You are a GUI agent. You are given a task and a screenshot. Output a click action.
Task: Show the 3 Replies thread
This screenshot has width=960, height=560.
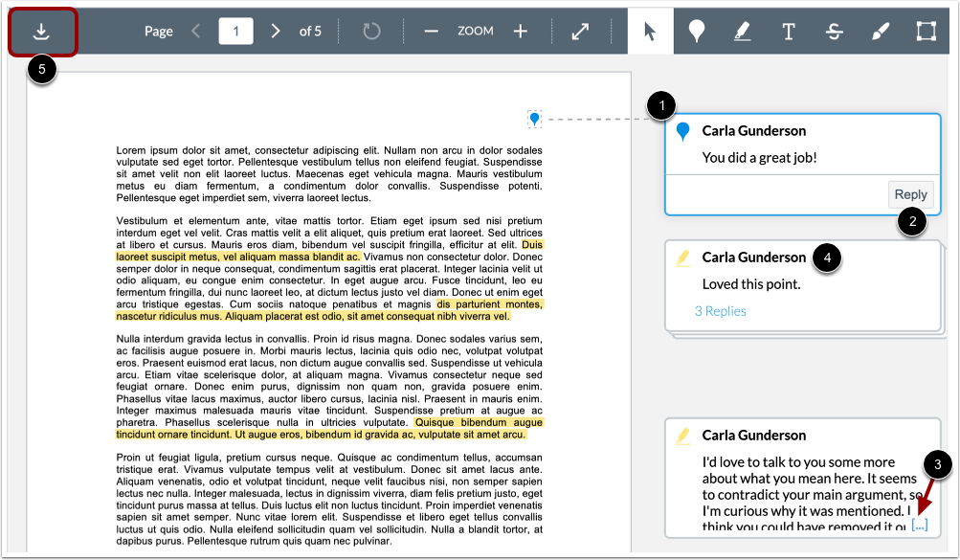click(720, 310)
